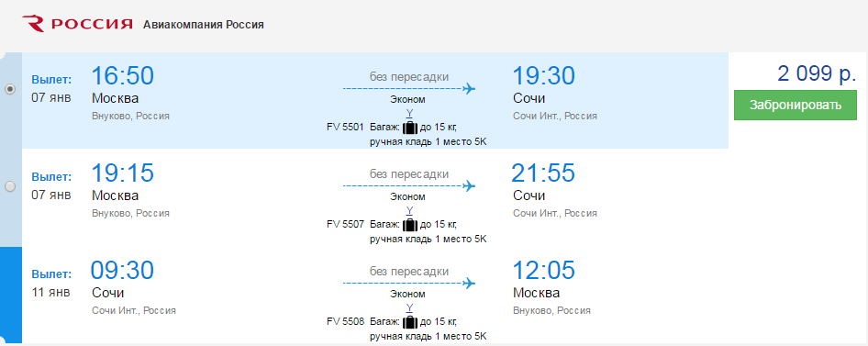Click the Забронировать booking button
The image size is (868, 346).
pyautogui.click(x=795, y=106)
